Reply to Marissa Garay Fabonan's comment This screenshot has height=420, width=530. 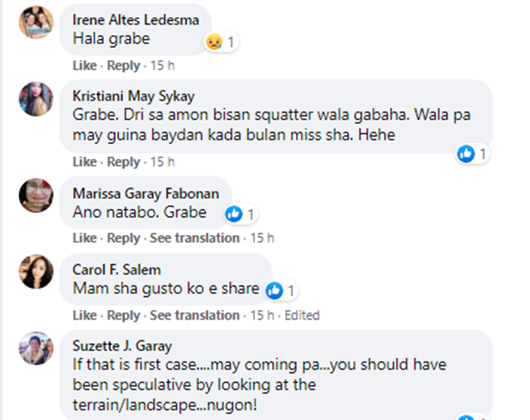click(123, 239)
